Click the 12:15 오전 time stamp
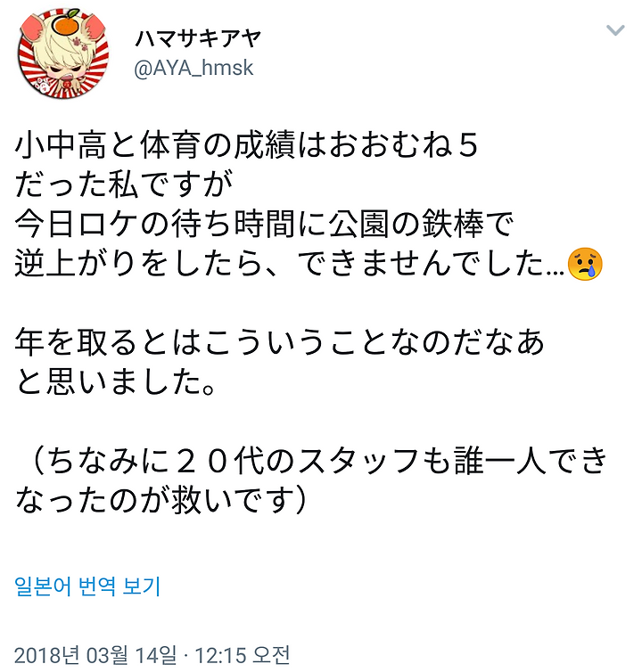 click(243, 655)
